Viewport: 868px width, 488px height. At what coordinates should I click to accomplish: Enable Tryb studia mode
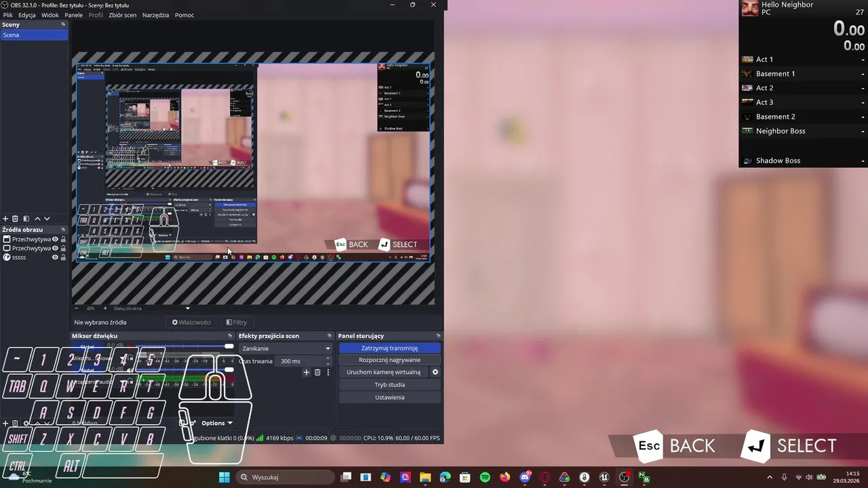click(389, 385)
